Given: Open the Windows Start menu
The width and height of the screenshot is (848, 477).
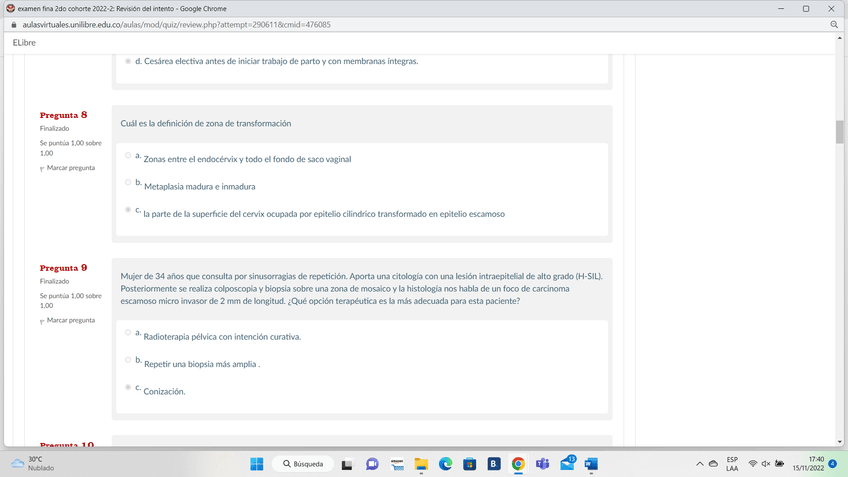Looking at the screenshot, I should point(257,464).
